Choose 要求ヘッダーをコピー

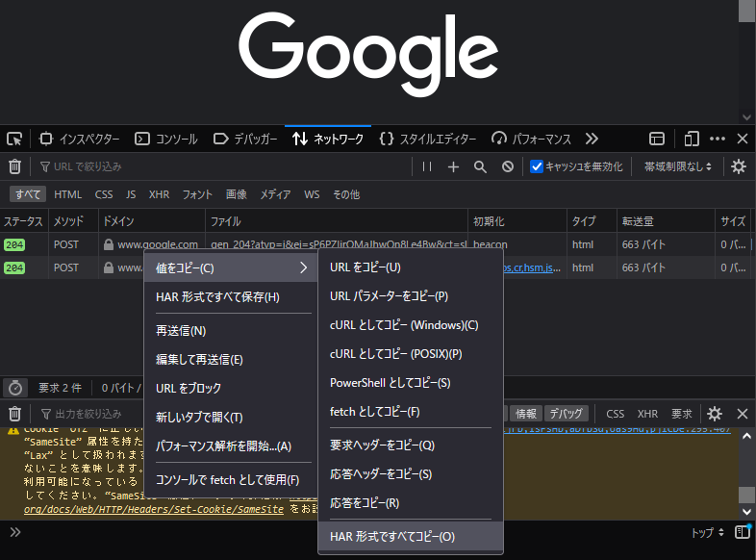411,445
